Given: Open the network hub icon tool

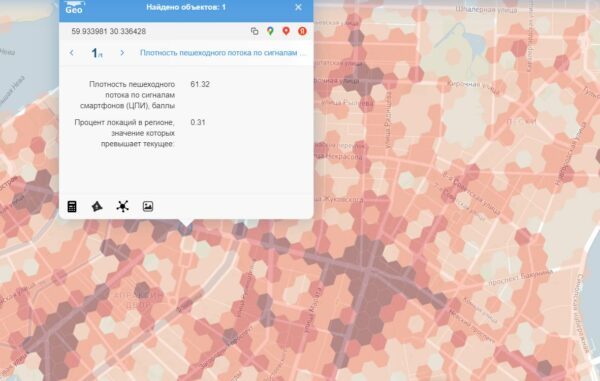Looking at the screenshot, I should (122, 207).
